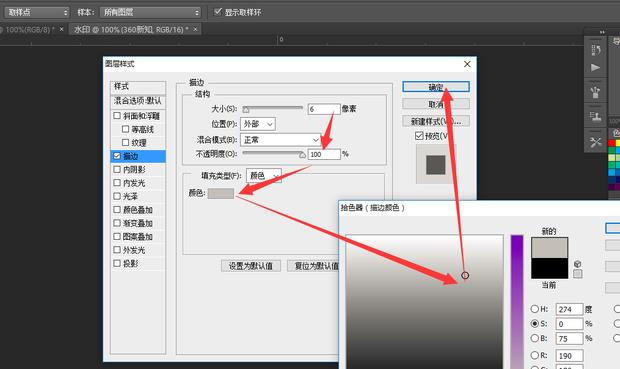Click the S input field showing 0
The width and height of the screenshot is (620, 369).
[x=569, y=324]
